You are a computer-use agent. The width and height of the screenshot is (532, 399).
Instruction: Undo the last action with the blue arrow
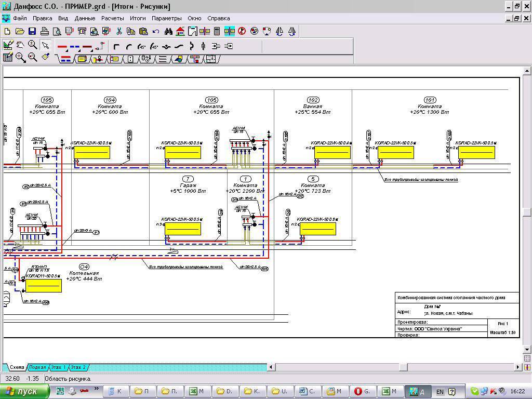click(x=156, y=32)
